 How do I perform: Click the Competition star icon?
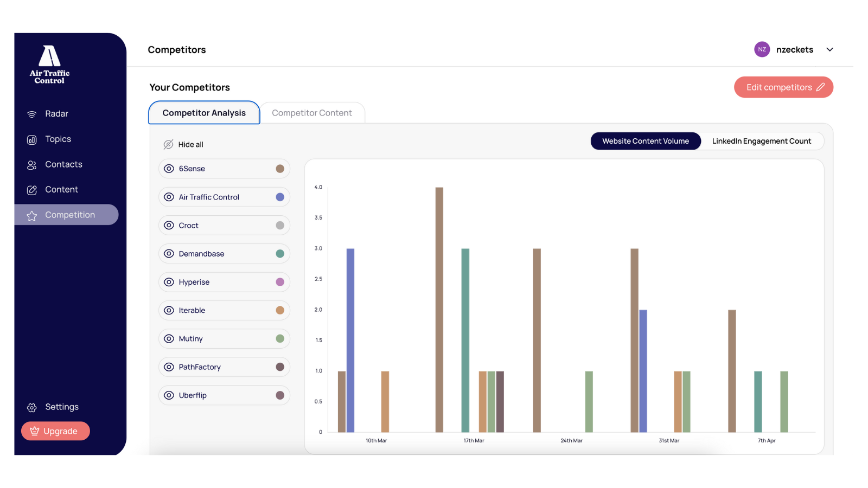click(x=32, y=216)
